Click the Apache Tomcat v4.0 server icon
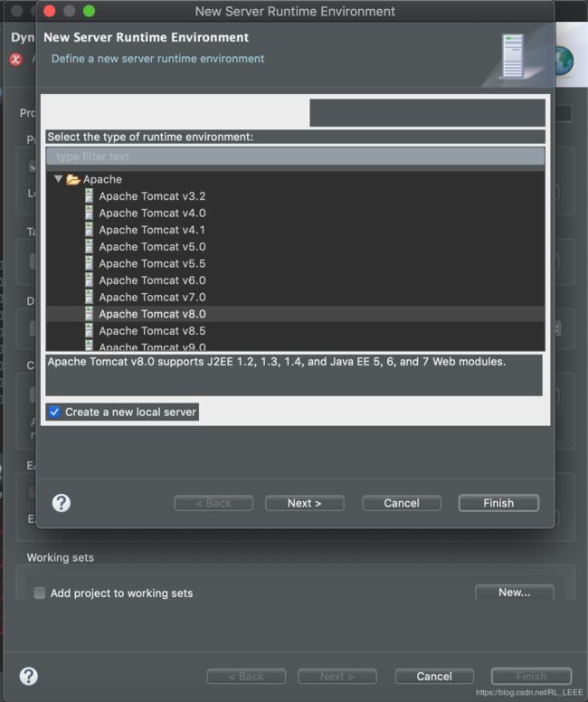Screen dimensions: 588x702 point(90,213)
